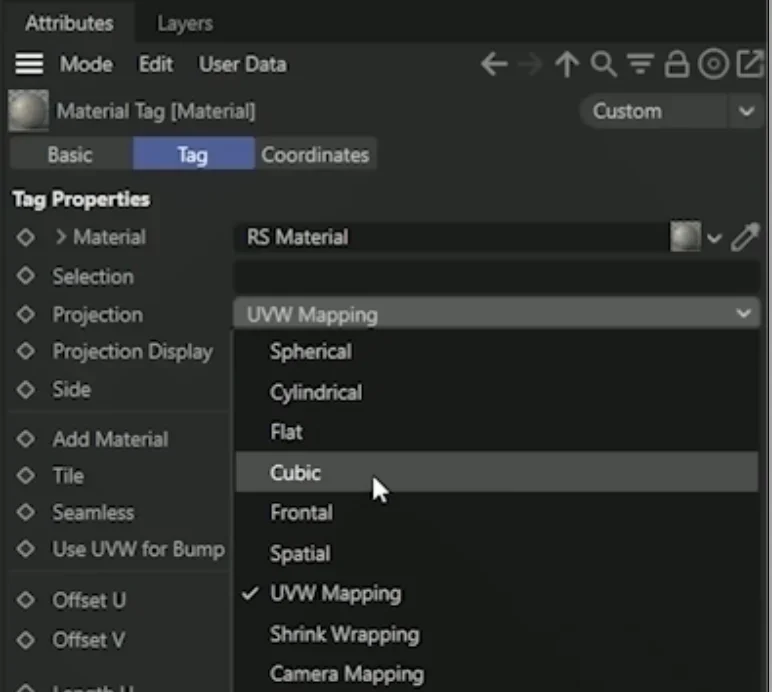Pick material with the eyedropper icon
The height and width of the screenshot is (692, 772).
(745, 237)
